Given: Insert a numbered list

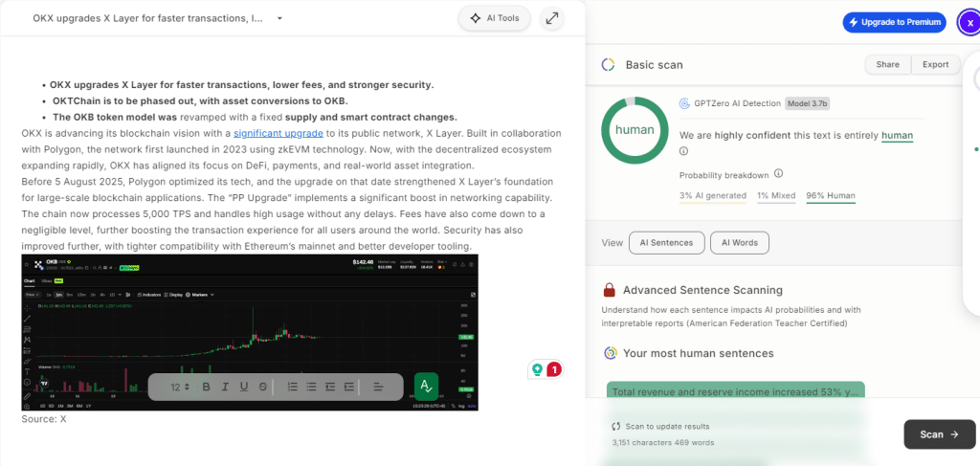Looking at the screenshot, I should [293, 387].
